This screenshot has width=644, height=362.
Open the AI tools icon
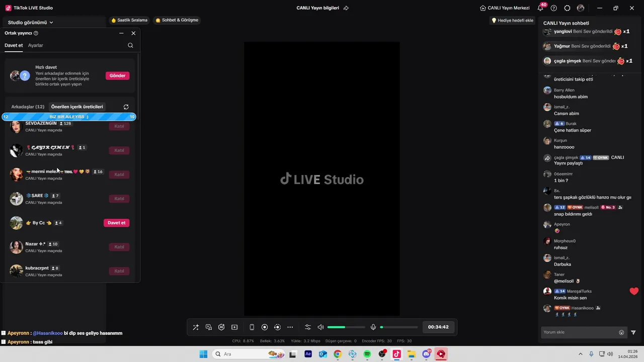[x=221, y=327]
